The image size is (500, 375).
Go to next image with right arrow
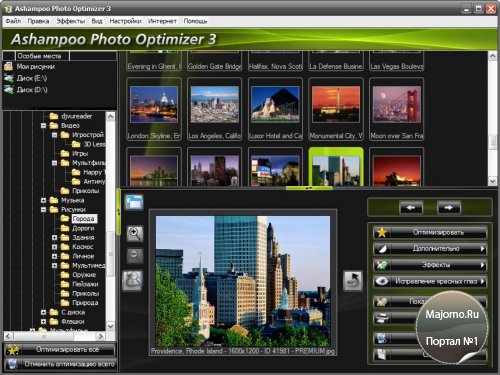click(449, 208)
